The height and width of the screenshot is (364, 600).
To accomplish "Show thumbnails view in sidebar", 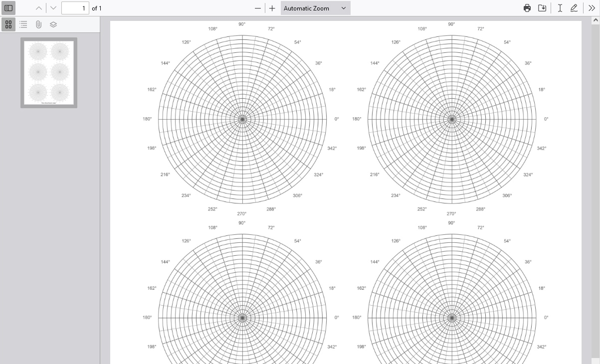I will 8,24.
